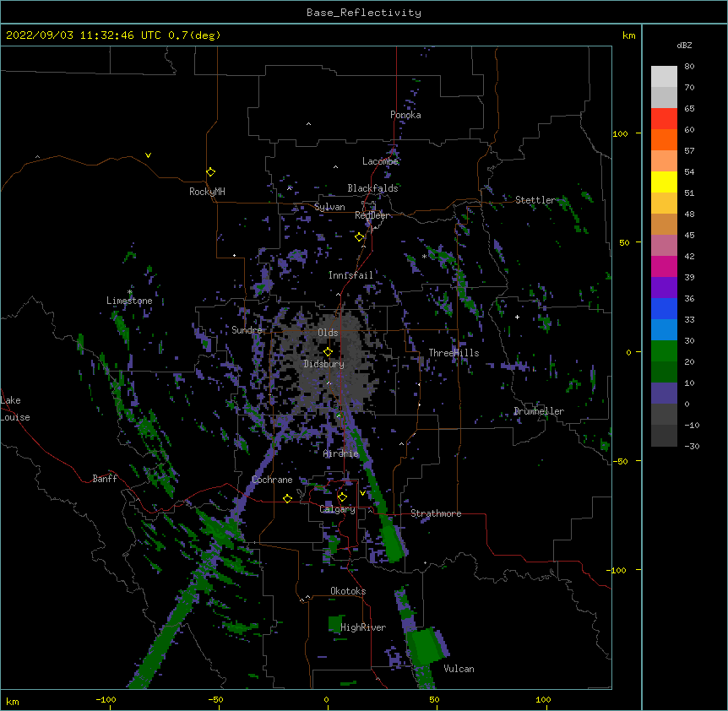Select the bright orange 60-57 dBZ swatch
The image size is (728, 711).
click(x=664, y=139)
